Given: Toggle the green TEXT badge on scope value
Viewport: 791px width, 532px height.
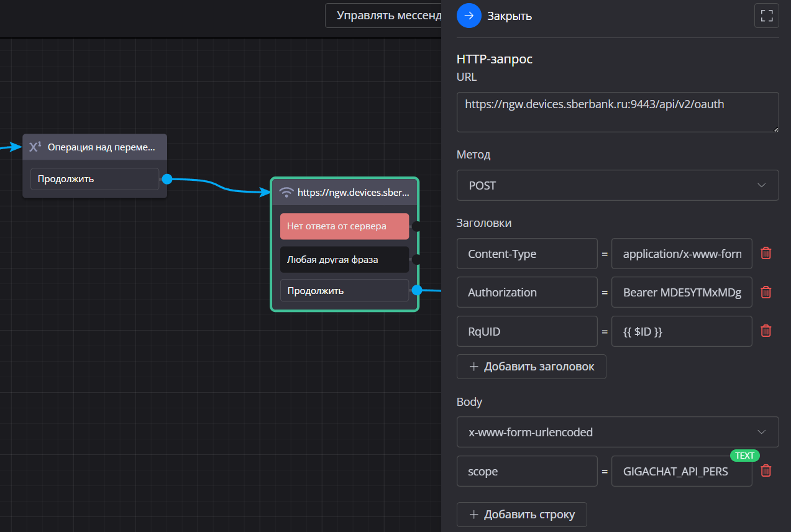Looking at the screenshot, I should (x=744, y=456).
